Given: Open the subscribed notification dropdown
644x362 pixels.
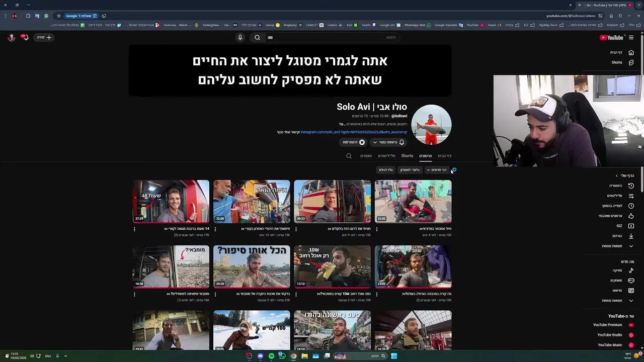Looking at the screenshot, I should [388, 142].
